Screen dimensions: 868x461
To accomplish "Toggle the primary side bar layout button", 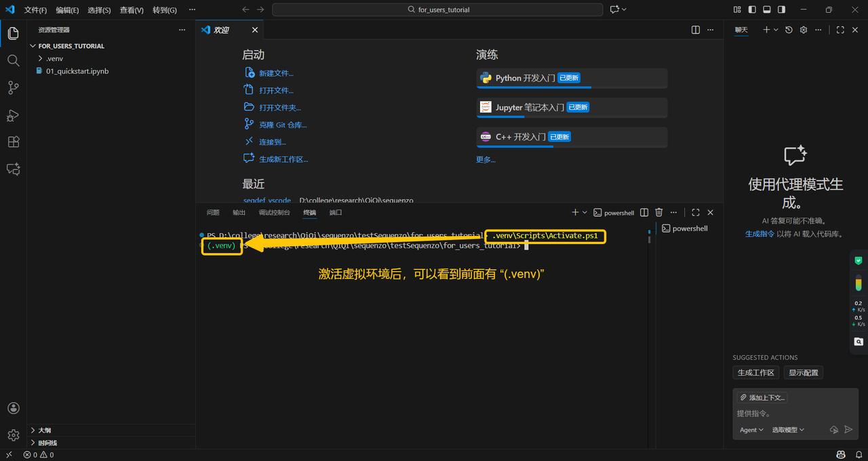I will coord(752,9).
